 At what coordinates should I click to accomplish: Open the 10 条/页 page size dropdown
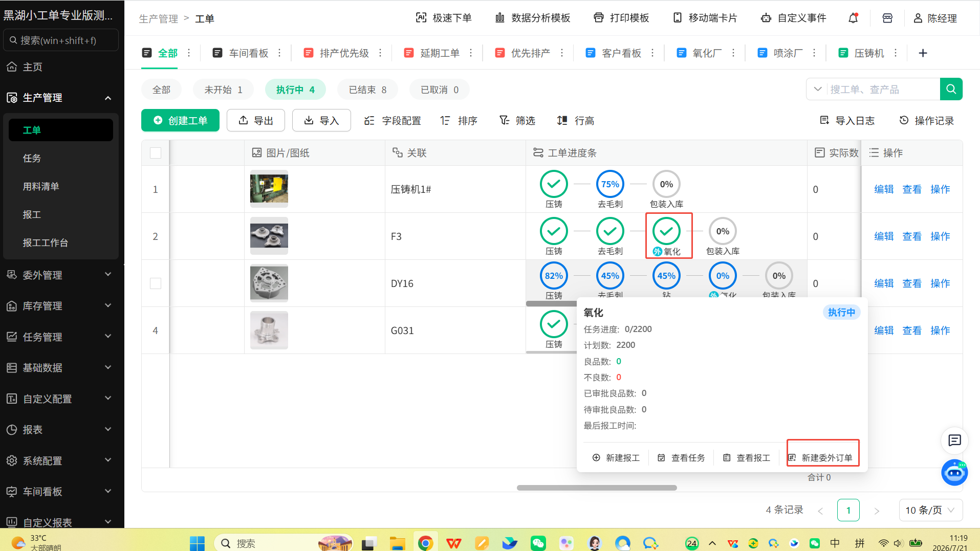[x=930, y=510]
